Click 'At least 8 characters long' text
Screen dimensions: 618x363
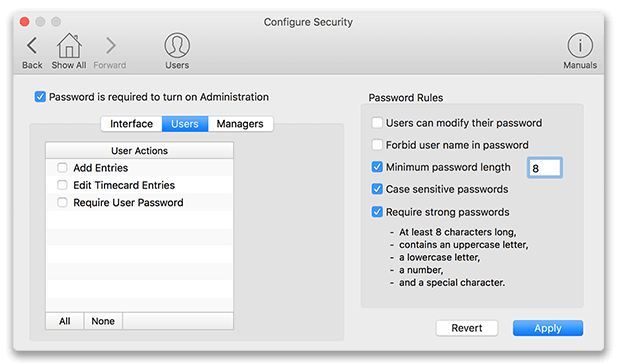pos(458,232)
